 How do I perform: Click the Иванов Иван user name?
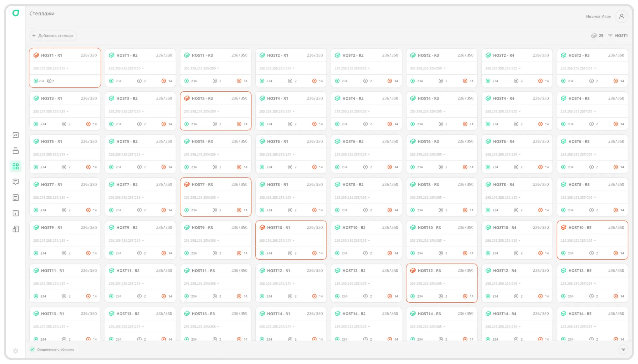click(x=598, y=16)
